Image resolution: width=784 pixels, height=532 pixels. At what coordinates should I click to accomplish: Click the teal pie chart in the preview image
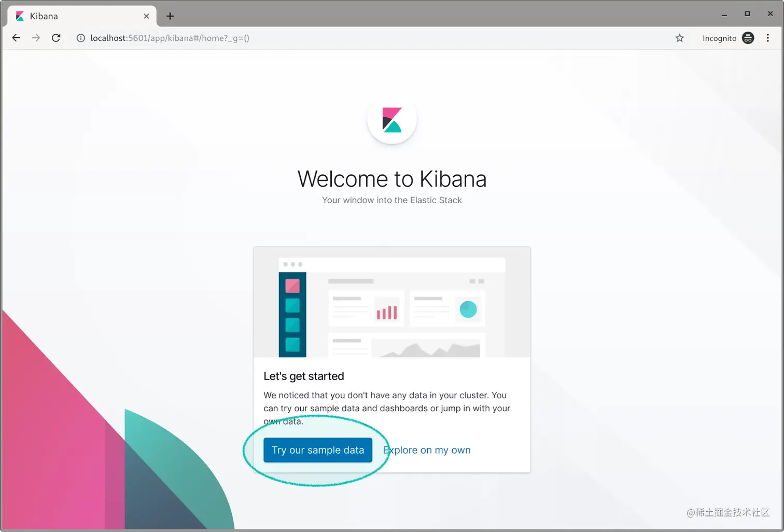[x=468, y=310]
